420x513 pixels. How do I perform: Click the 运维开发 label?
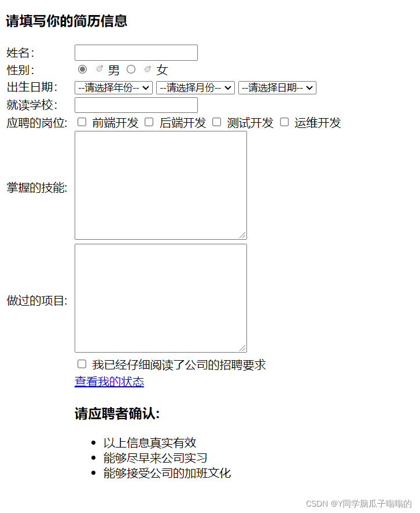click(318, 123)
